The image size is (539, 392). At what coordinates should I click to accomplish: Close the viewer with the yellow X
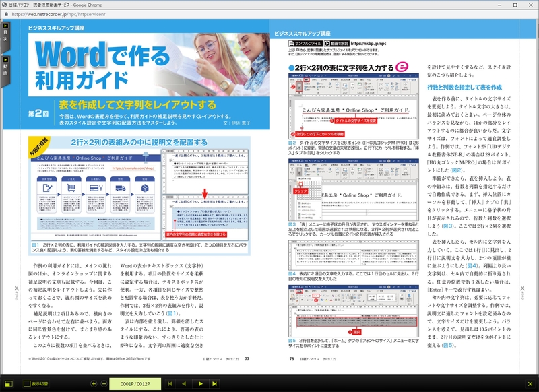[530, 384]
